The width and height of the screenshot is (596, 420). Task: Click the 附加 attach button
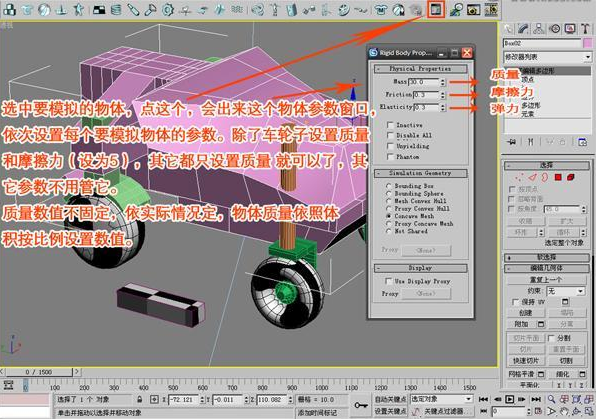tap(521, 324)
